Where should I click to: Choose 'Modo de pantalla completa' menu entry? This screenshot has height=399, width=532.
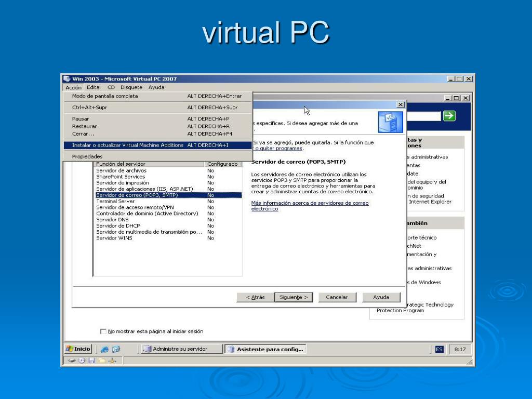click(158, 96)
